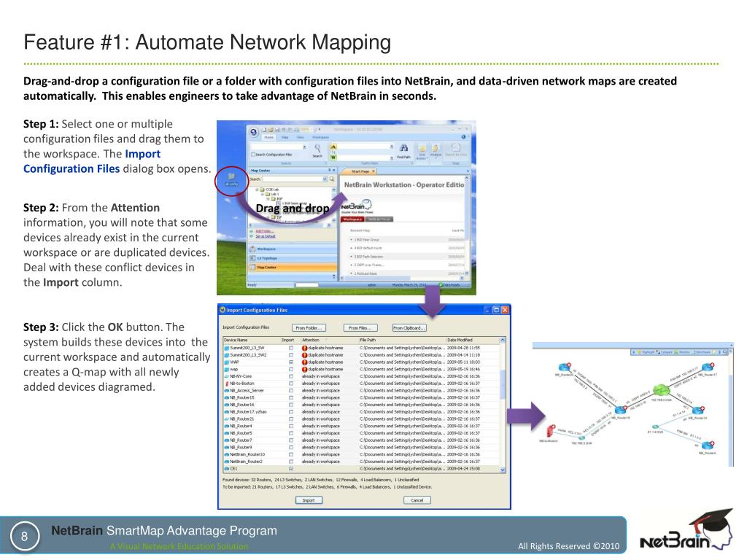The height and width of the screenshot is (560, 747).
Task: Collapse the CCIE Lab tree folder
Action: coord(257,190)
